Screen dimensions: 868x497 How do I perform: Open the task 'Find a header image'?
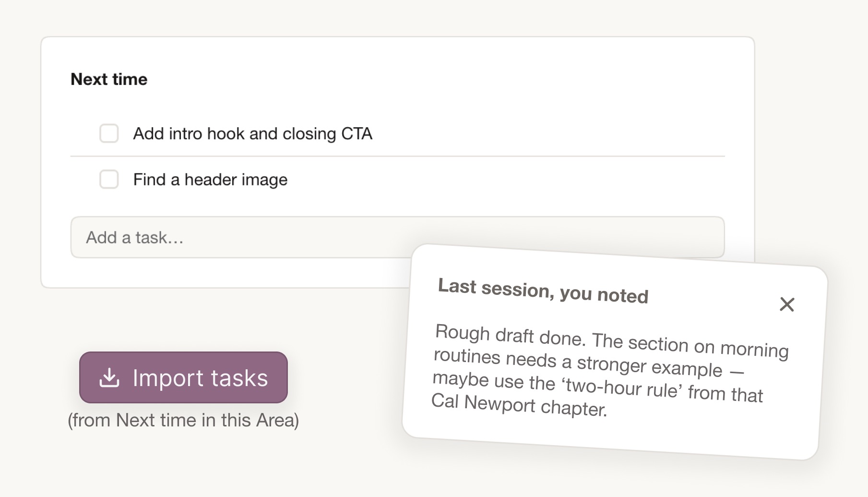pyautogui.click(x=210, y=180)
